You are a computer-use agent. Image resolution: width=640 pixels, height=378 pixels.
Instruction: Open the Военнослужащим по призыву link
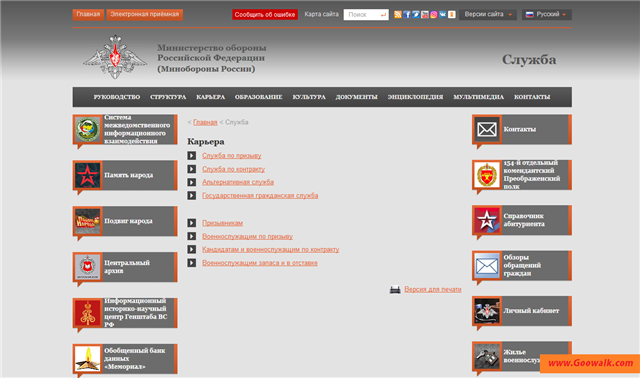(247, 236)
